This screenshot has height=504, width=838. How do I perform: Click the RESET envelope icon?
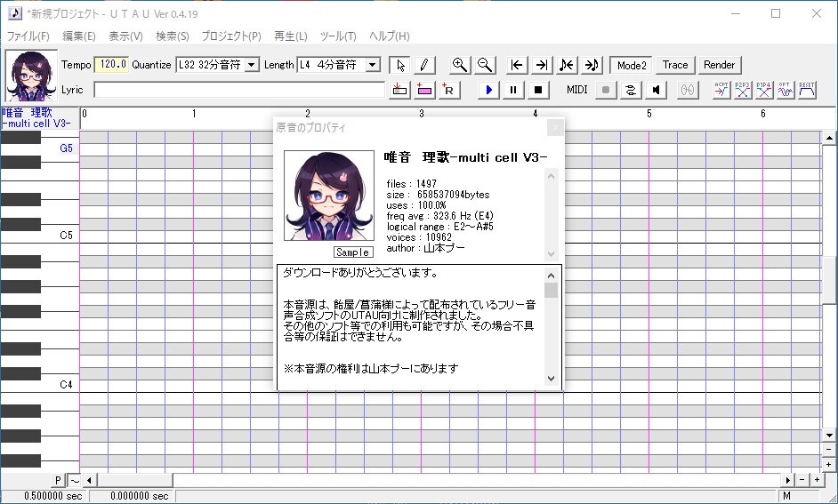coord(807,90)
